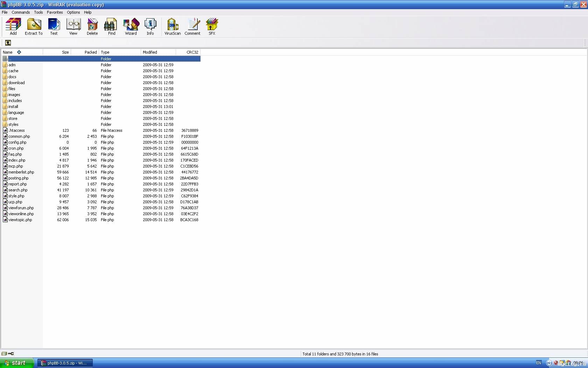Click the status bar key icon
This screenshot has height=368, width=588.
pos(11,354)
